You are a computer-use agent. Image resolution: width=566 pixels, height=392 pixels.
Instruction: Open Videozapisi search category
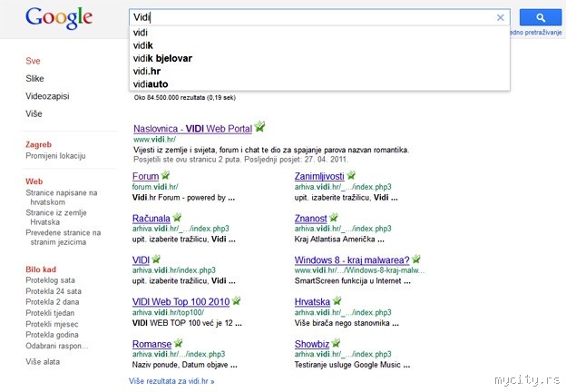click(x=47, y=96)
